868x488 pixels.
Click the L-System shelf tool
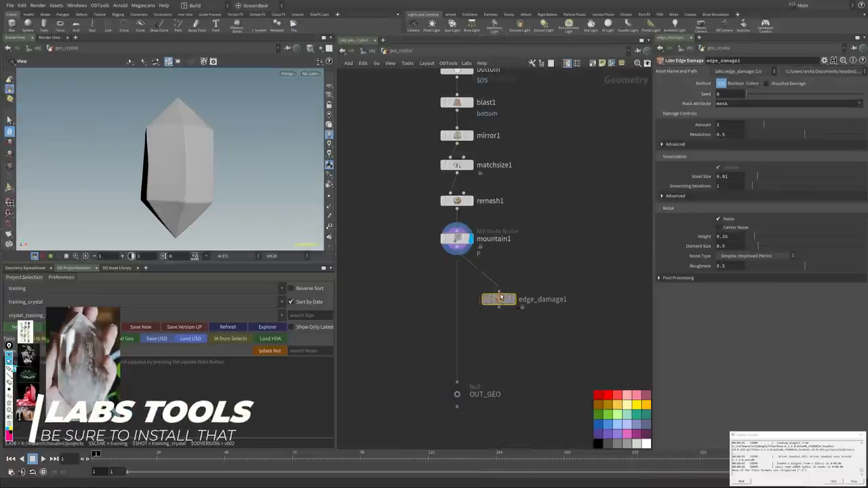[x=258, y=26]
